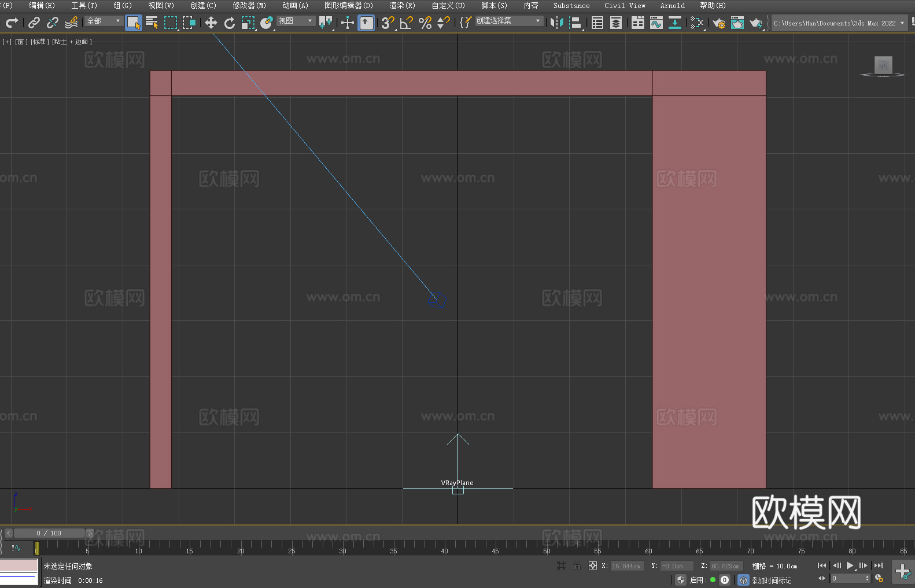Select the Unlink Selection tool
Viewport: 915px width, 588px height.
coord(53,23)
